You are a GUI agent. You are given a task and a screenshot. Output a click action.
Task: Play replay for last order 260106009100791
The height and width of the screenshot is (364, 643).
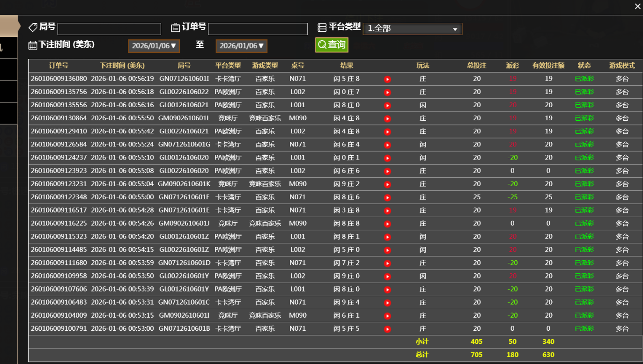click(x=387, y=329)
